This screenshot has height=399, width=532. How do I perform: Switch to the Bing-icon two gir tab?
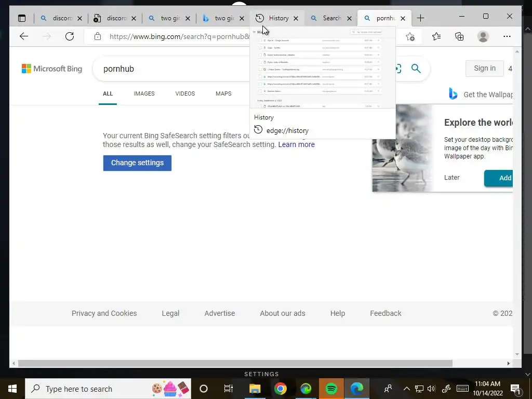[x=223, y=18]
